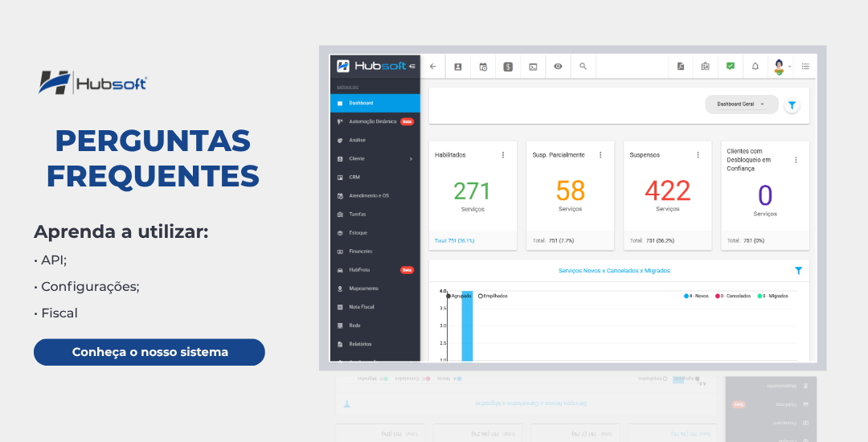The image size is (868, 442).
Task: Open options menu on Desbloqueio em Confiança card
Action: [x=796, y=160]
